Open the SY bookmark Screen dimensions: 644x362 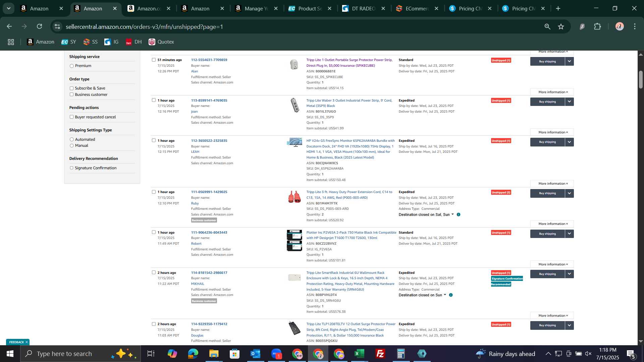[x=69, y=42]
